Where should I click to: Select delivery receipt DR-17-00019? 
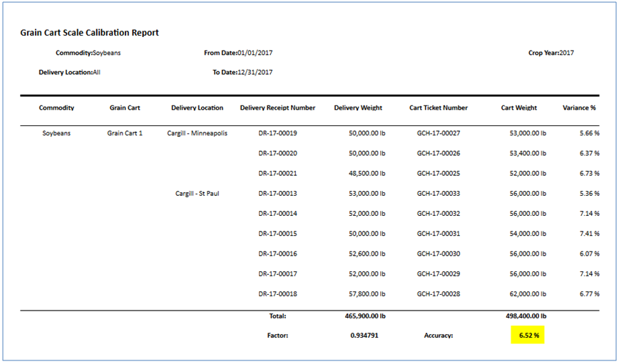tap(277, 133)
